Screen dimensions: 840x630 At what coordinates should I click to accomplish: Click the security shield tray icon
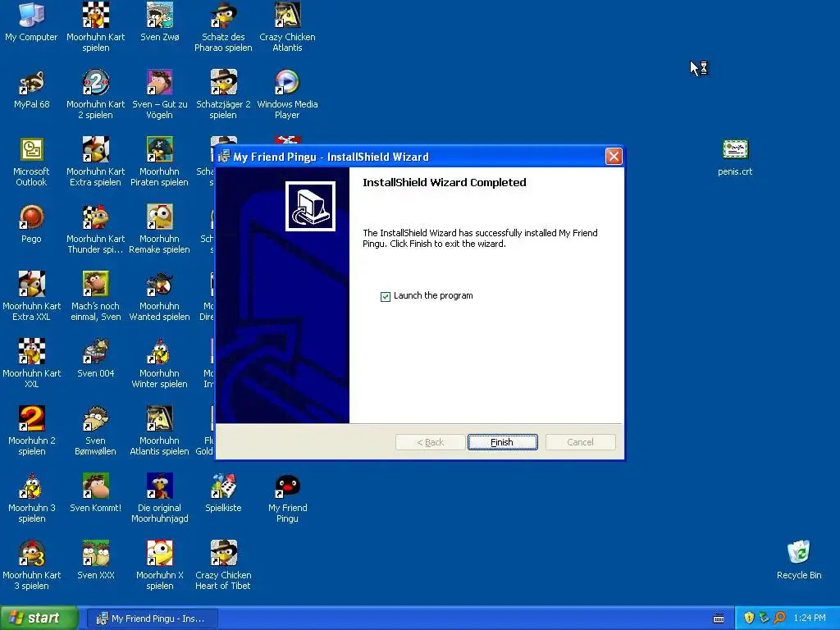tap(749, 619)
